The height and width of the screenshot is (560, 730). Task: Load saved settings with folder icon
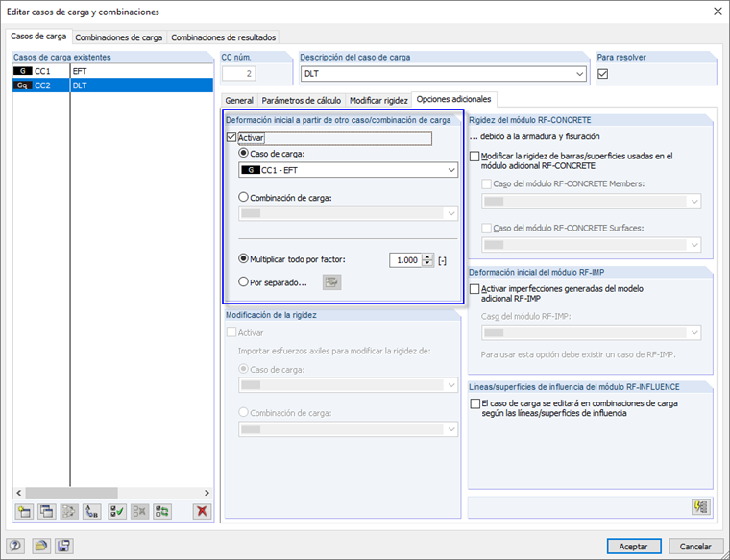(41, 546)
